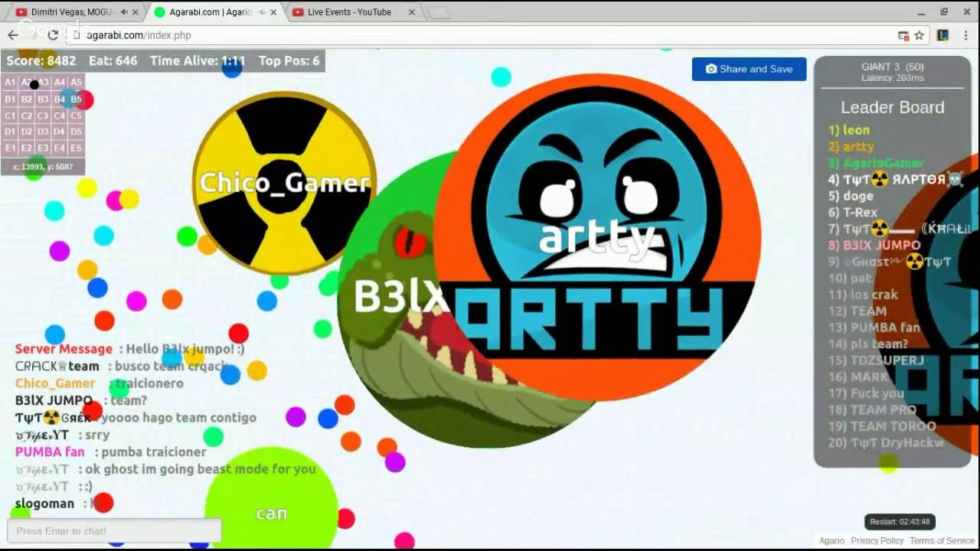The height and width of the screenshot is (551, 980).
Task: Click the 'GIANT 3 (50)' server label
Action: [x=893, y=67]
